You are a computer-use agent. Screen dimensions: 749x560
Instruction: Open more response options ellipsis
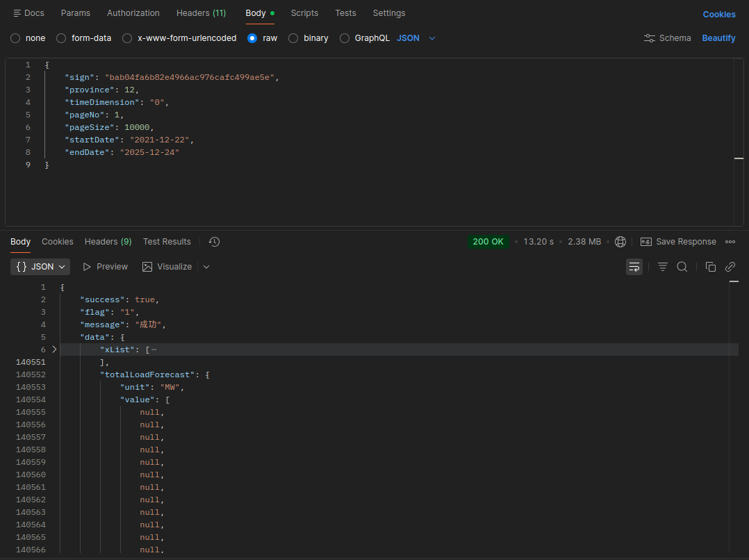click(x=730, y=242)
